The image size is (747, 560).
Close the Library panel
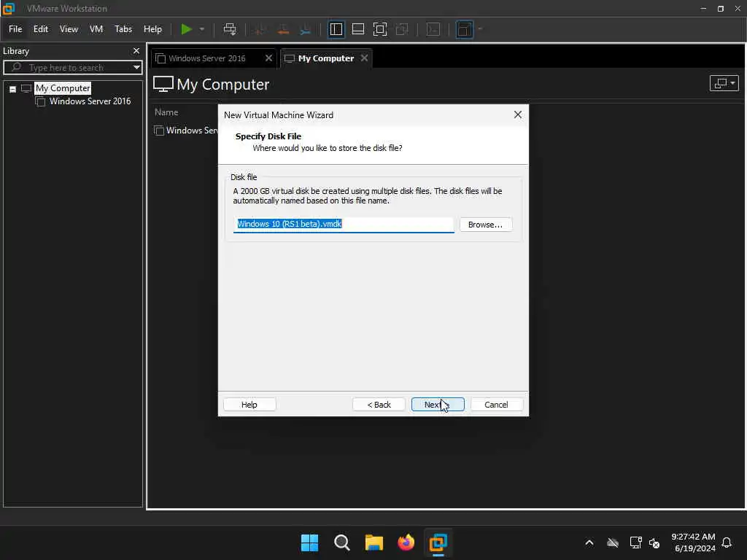pos(136,50)
